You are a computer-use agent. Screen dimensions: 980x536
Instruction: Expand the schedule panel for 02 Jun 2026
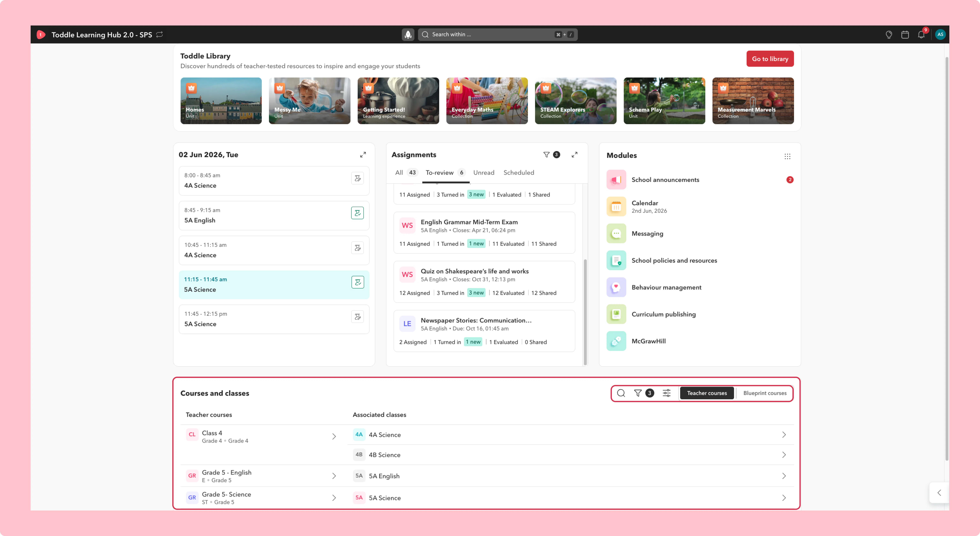(363, 155)
